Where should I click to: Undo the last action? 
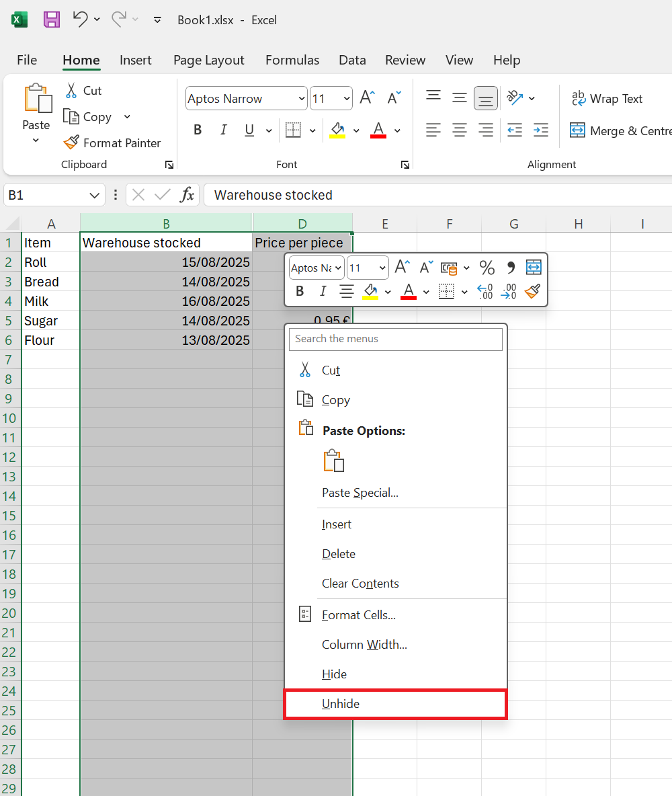(80, 19)
